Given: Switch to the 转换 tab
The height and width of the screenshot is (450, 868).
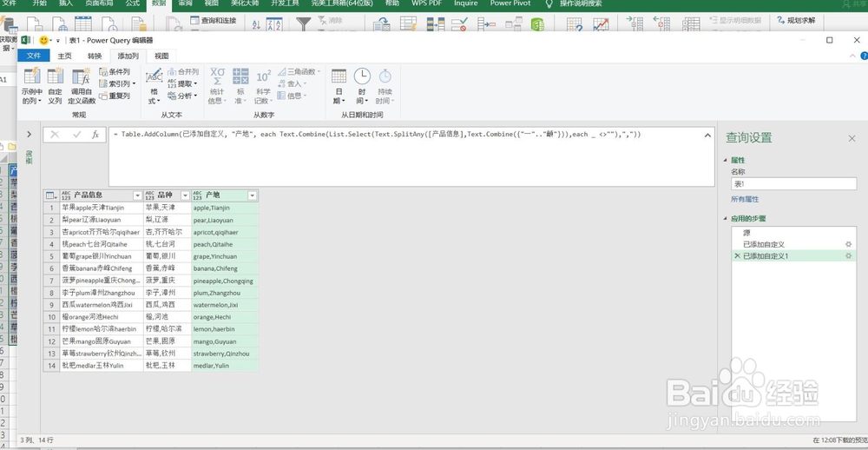Looking at the screenshot, I should (x=95, y=56).
